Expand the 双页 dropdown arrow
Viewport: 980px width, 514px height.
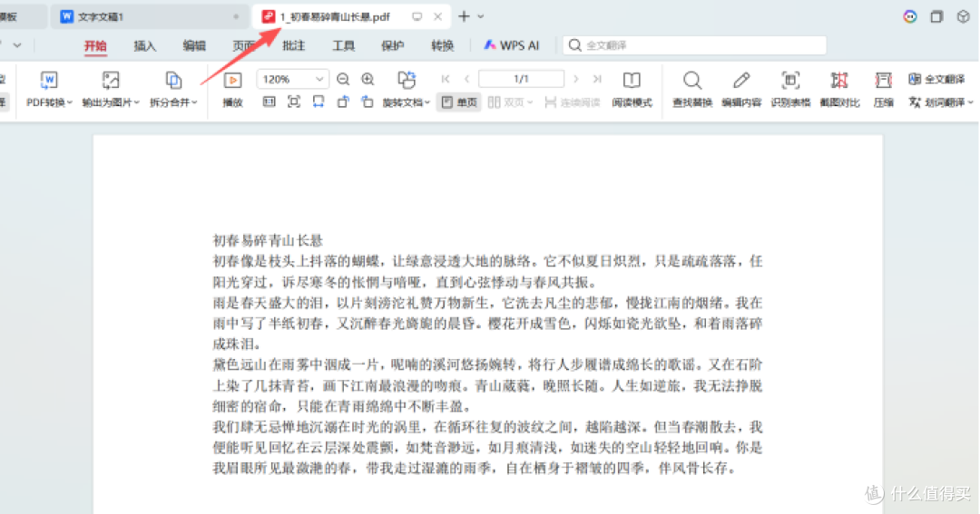pos(530,102)
